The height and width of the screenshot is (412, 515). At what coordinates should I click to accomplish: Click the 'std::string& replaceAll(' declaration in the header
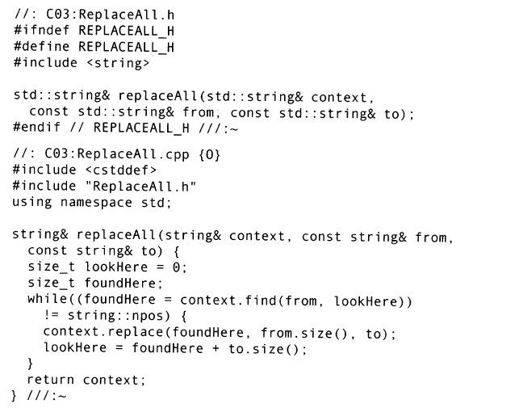(108, 96)
